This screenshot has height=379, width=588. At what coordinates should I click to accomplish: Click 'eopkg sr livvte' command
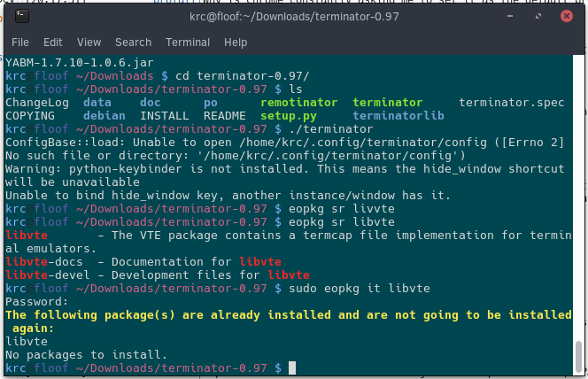coord(342,209)
